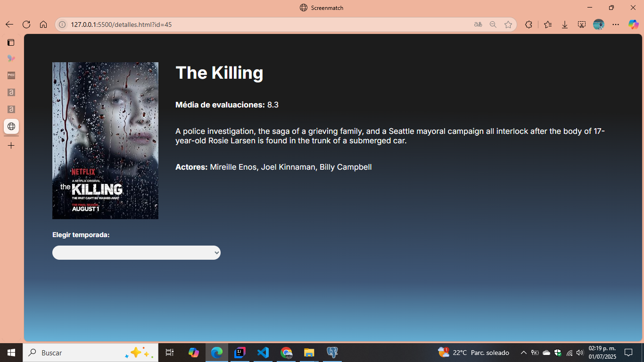The height and width of the screenshot is (362, 644).
Task: Launch Copilot from the taskbar
Action: pyautogui.click(x=193, y=353)
